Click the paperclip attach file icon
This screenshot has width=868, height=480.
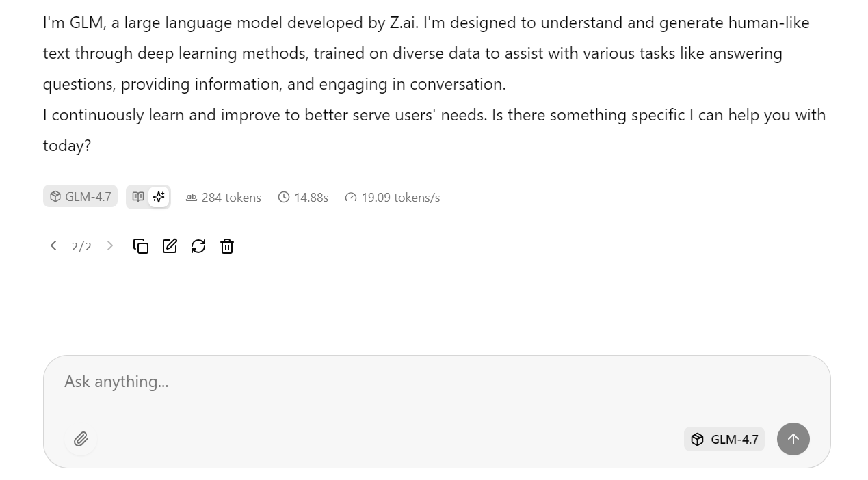(x=81, y=439)
